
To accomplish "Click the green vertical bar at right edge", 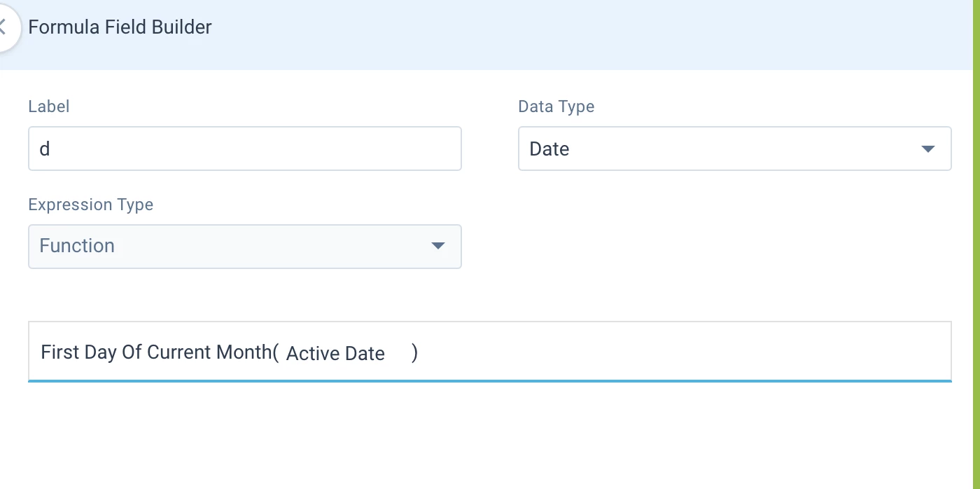I will pyautogui.click(x=976, y=245).
